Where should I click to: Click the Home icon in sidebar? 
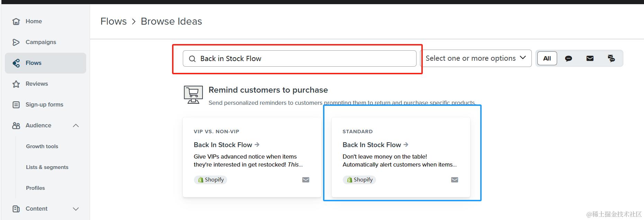tap(16, 22)
